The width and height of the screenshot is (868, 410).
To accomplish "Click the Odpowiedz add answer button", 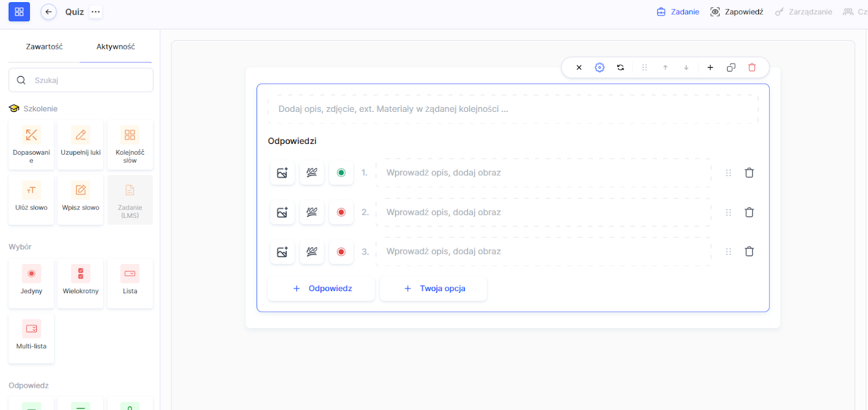I will (x=321, y=288).
